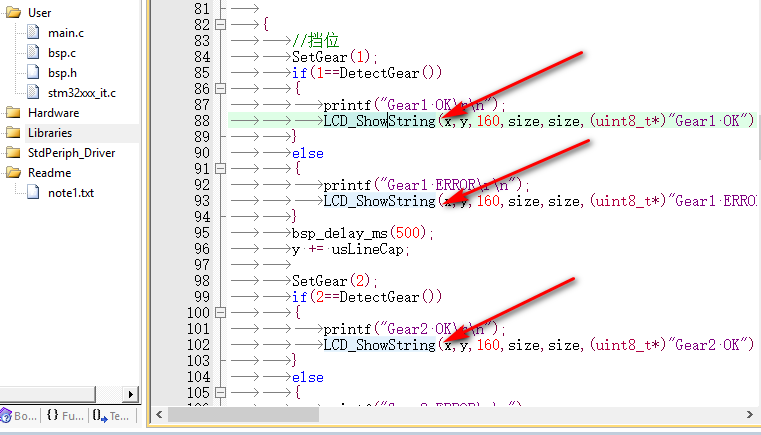The height and width of the screenshot is (435, 761).
Task: Click the if(1==DetectGear()) statement
Action: 367,73
